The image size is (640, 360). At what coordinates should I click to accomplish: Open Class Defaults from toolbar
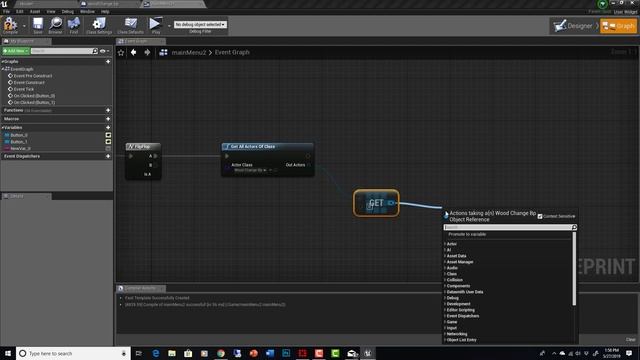pyautogui.click(x=131, y=24)
